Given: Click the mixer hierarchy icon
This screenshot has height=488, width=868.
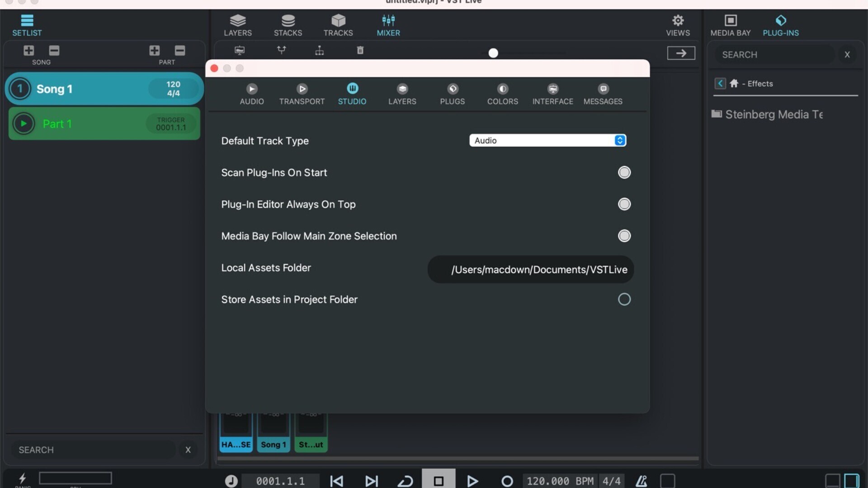Looking at the screenshot, I should pyautogui.click(x=320, y=50).
